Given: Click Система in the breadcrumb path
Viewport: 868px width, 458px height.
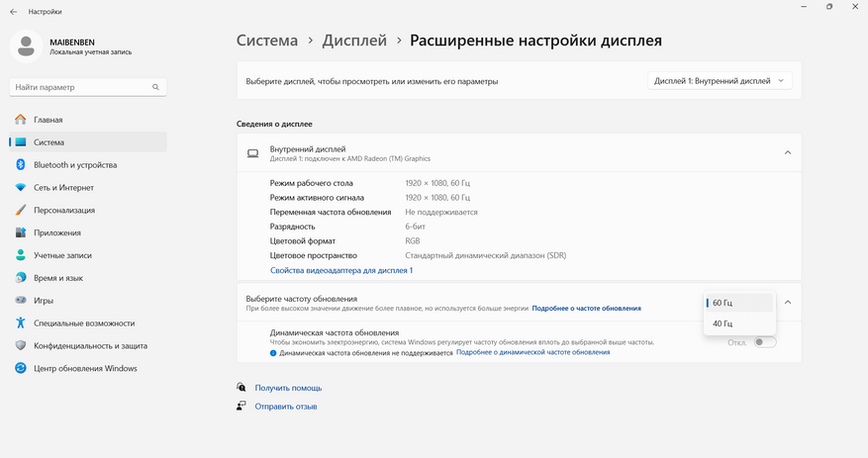Looking at the screenshot, I should (267, 41).
